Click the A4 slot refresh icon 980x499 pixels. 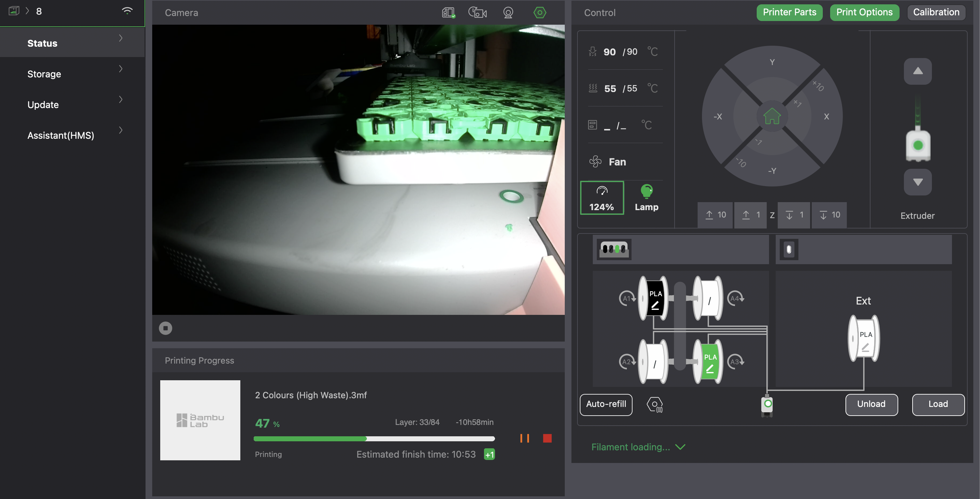pos(736,298)
